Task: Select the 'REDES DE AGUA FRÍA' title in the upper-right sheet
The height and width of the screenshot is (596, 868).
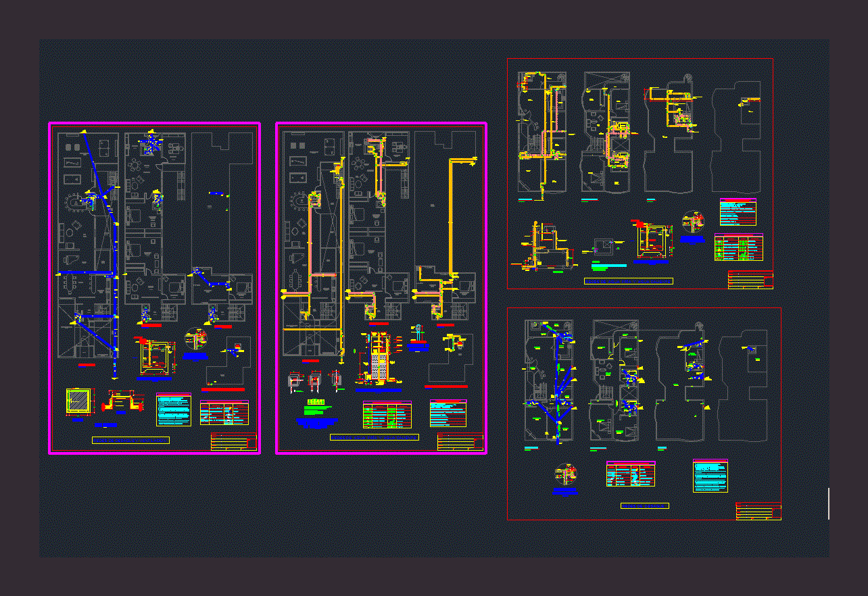Action: [x=629, y=280]
